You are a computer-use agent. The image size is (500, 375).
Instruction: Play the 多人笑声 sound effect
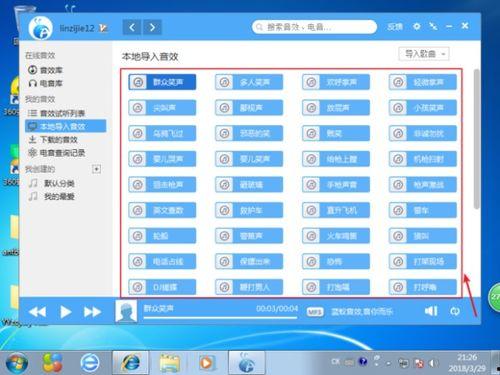pyautogui.click(x=249, y=82)
